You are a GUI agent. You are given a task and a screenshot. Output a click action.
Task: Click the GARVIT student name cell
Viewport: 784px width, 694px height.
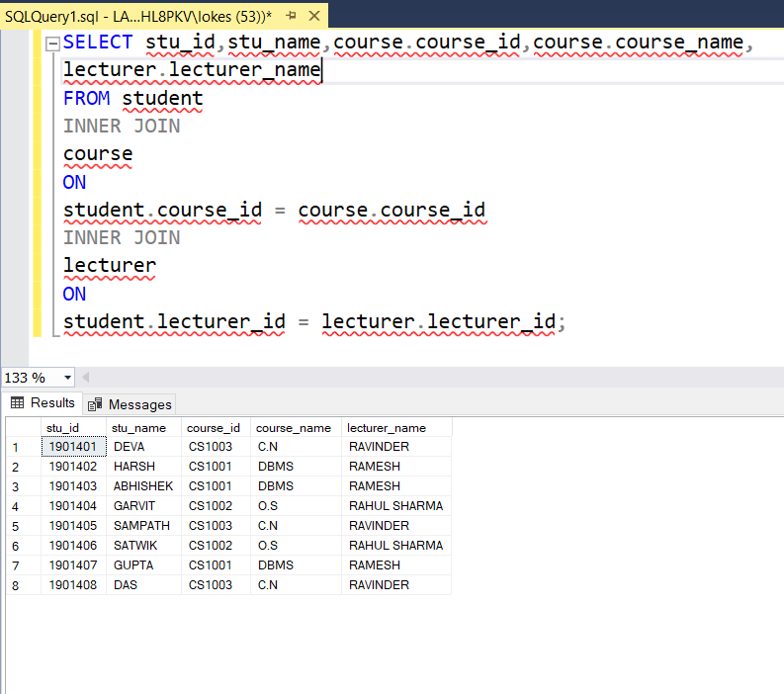pyautogui.click(x=144, y=506)
